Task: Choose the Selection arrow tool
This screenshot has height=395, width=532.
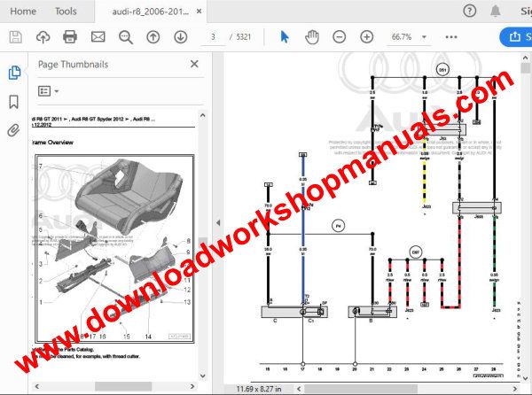Action: [285, 37]
